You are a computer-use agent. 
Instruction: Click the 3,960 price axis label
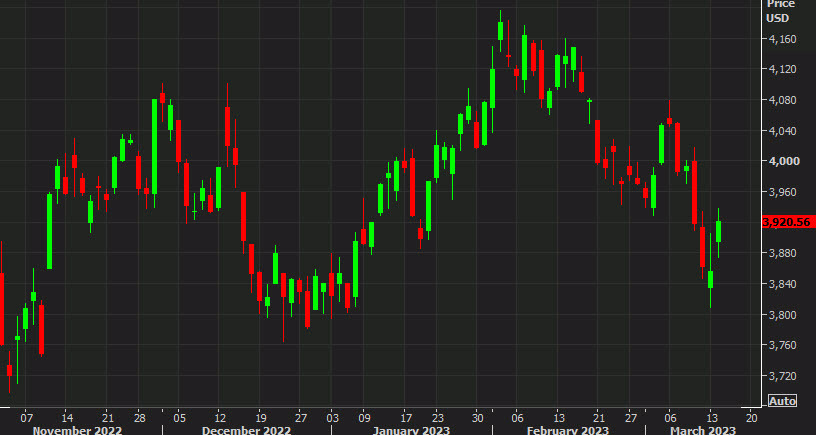coord(784,192)
